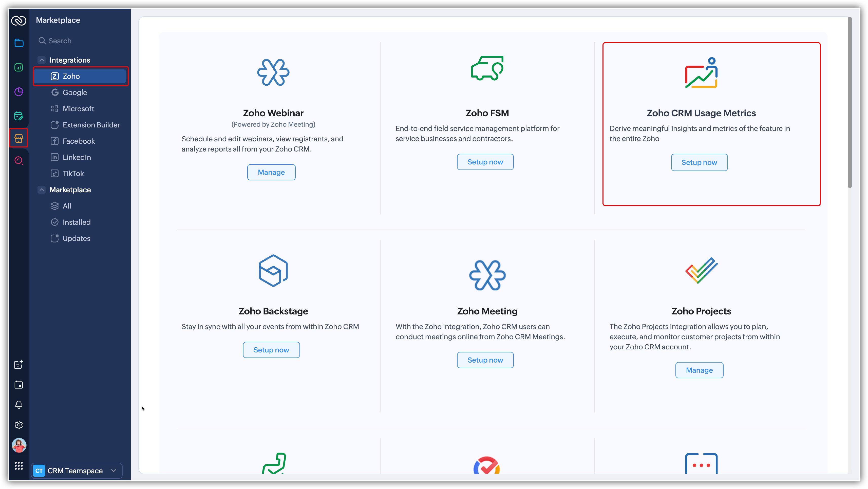
Task: Open the Marketplace store icon in left rail
Action: [18, 138]
